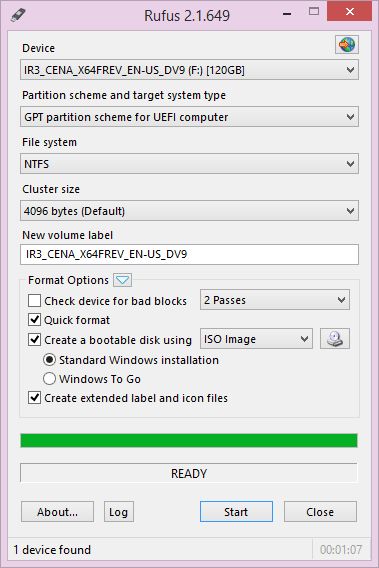Click the disc icon to select ISO image
379x568 pixels.
point(335,339)
